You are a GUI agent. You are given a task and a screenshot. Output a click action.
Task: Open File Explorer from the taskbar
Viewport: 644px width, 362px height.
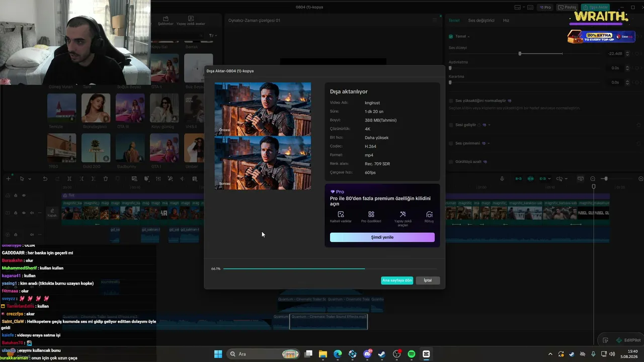323,354
